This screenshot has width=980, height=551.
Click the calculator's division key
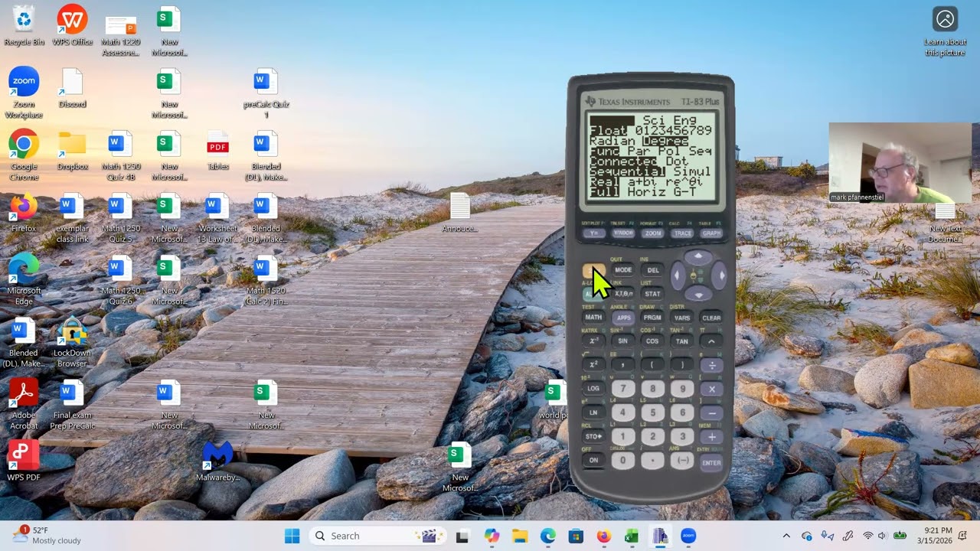click(711, 365)
